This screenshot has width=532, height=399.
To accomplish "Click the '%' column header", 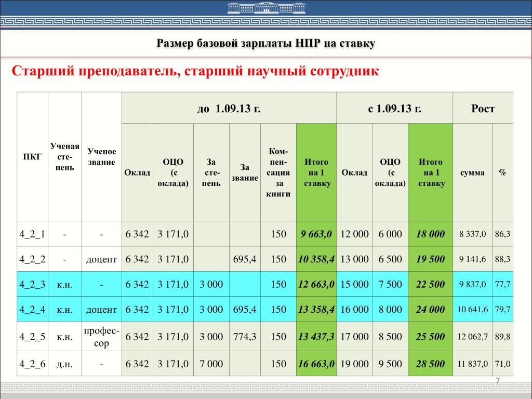I will point(502,172).
